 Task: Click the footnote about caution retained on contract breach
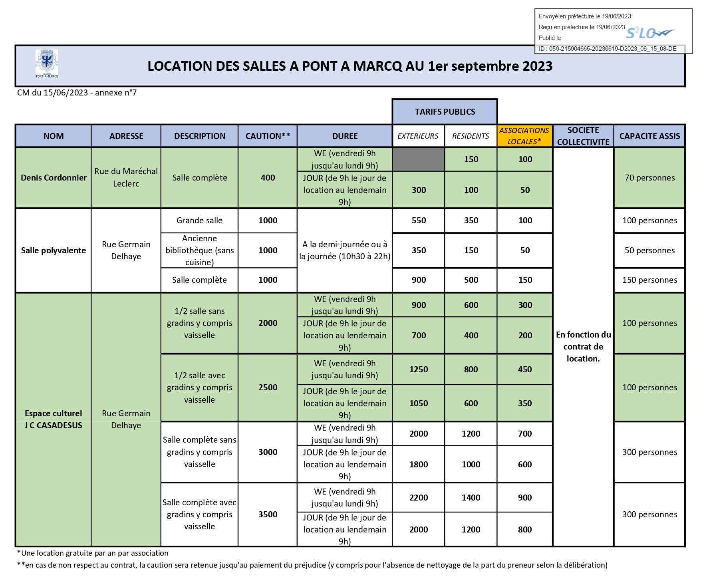point(312,565)
